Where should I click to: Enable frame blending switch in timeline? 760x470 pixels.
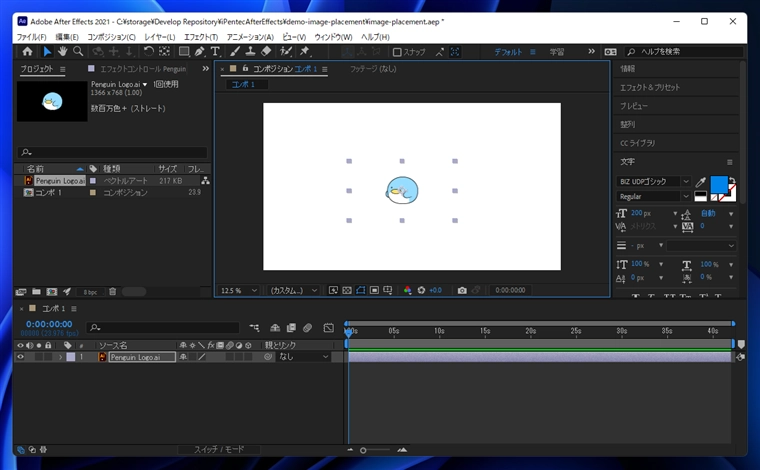click(291, 328)
